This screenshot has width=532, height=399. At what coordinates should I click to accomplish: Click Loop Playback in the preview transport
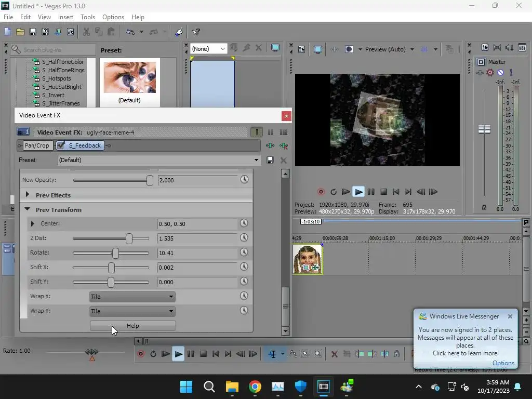pyautogui.click(x=334, y=192)
